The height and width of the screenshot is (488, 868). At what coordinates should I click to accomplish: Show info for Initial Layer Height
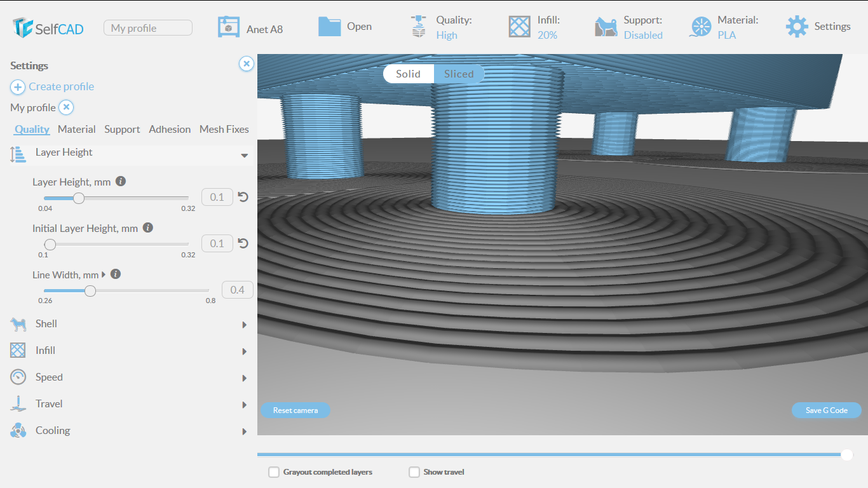(147, 227)
